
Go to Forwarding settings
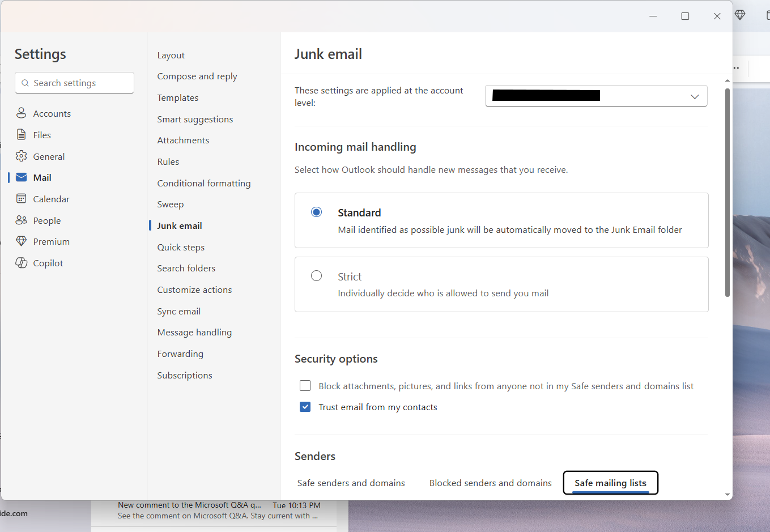[180, 354]
